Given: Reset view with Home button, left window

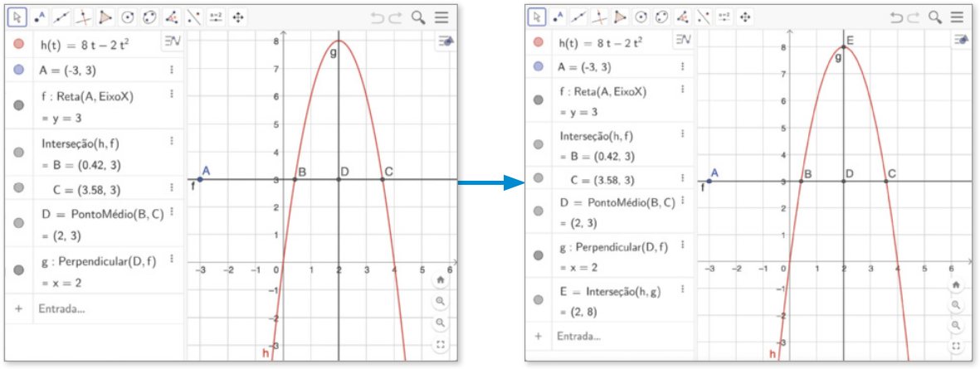Looking at the screenshot, I should click(441, 280).
